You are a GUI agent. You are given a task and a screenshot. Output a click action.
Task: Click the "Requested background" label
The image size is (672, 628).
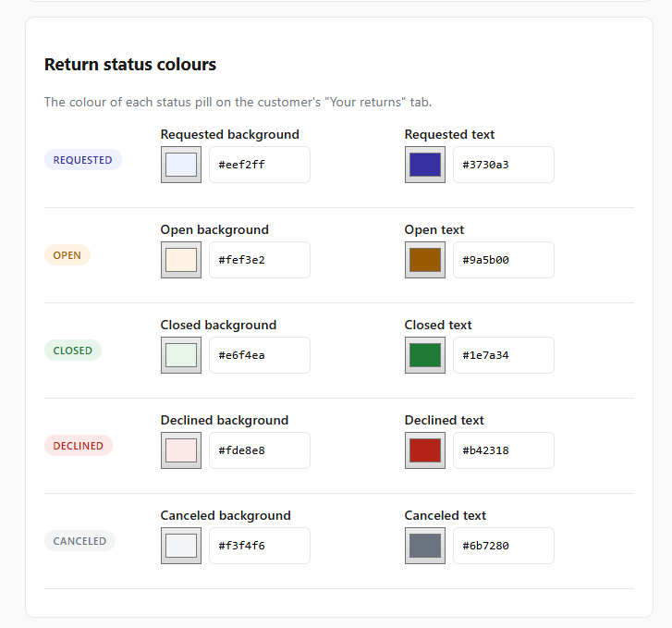pyautogui.click(x=230, y=135)
